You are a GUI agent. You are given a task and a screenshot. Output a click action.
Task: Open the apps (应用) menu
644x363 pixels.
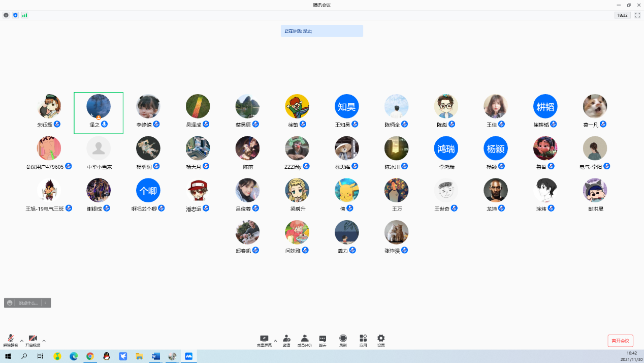pos(363,340)
